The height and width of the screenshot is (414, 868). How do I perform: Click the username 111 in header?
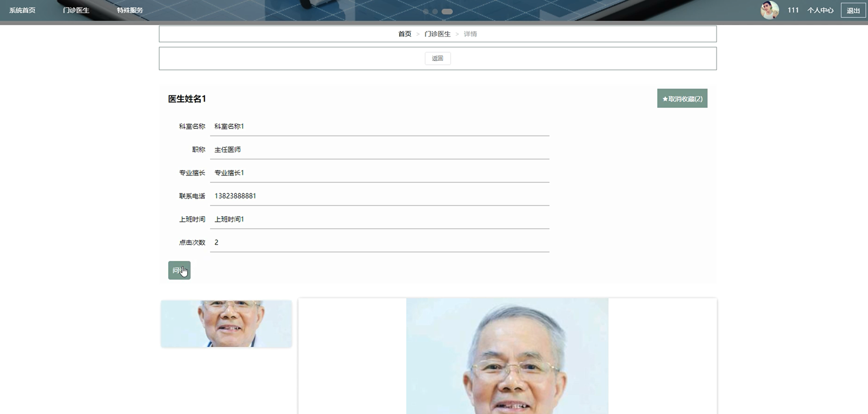(x=793, y=10)
